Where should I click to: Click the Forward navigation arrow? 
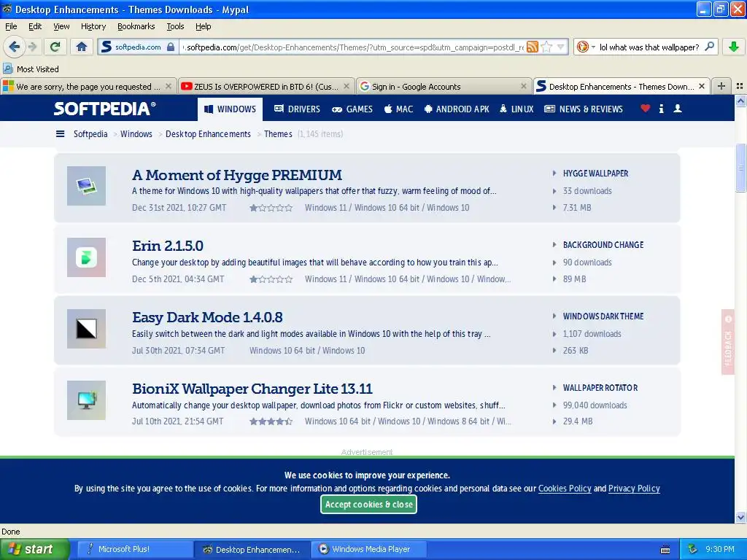(32, 47)
